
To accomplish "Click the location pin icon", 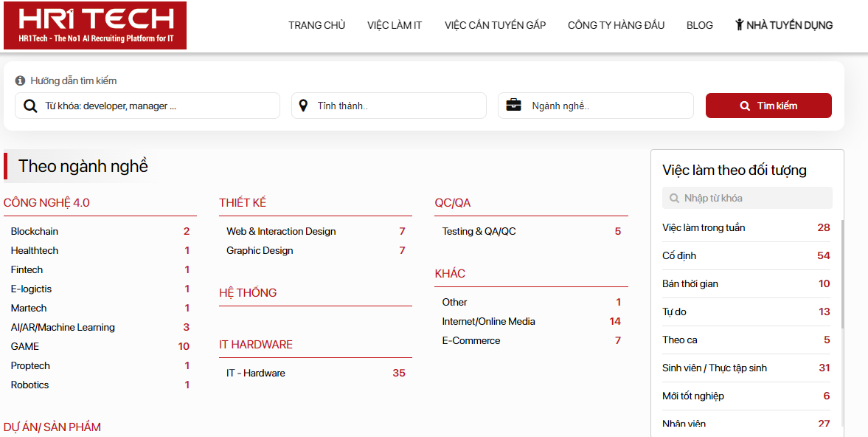I will point(303,106).
